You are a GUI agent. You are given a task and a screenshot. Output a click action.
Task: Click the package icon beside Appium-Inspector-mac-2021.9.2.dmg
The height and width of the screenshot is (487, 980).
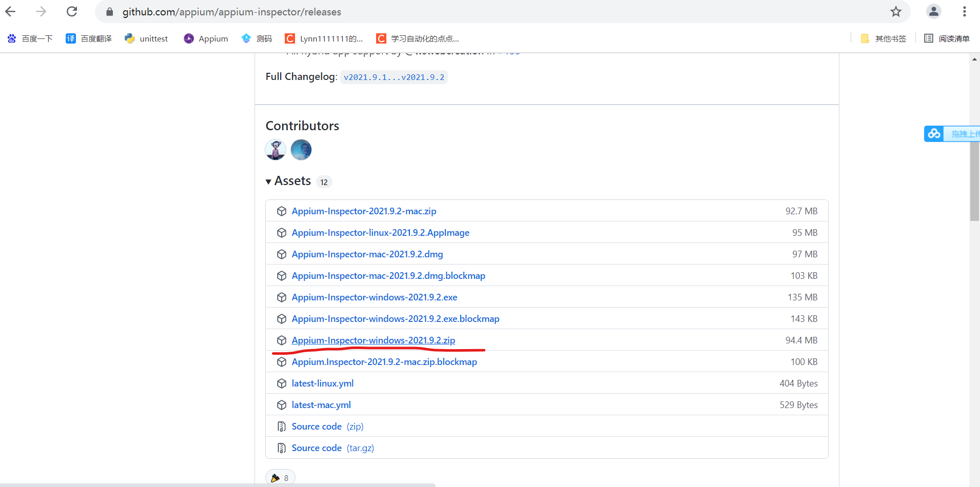tap(282, 254)
